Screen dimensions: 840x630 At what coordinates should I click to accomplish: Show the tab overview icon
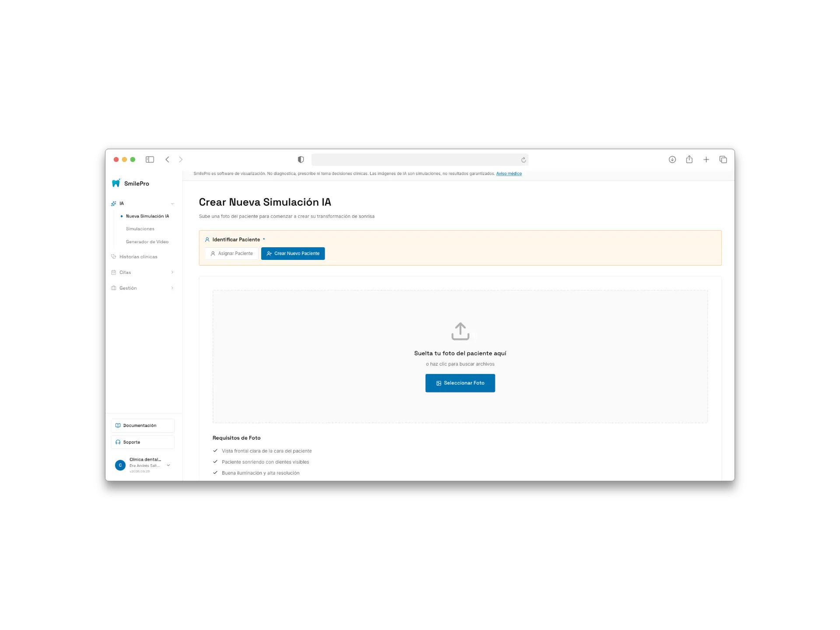[x=723, y=160]
